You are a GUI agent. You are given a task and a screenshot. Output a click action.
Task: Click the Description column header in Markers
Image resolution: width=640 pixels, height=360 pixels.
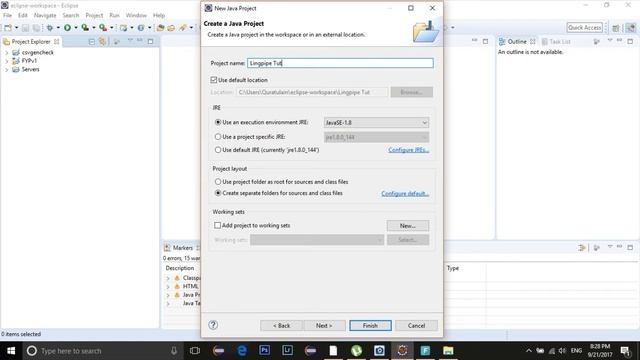pos(180,268)
